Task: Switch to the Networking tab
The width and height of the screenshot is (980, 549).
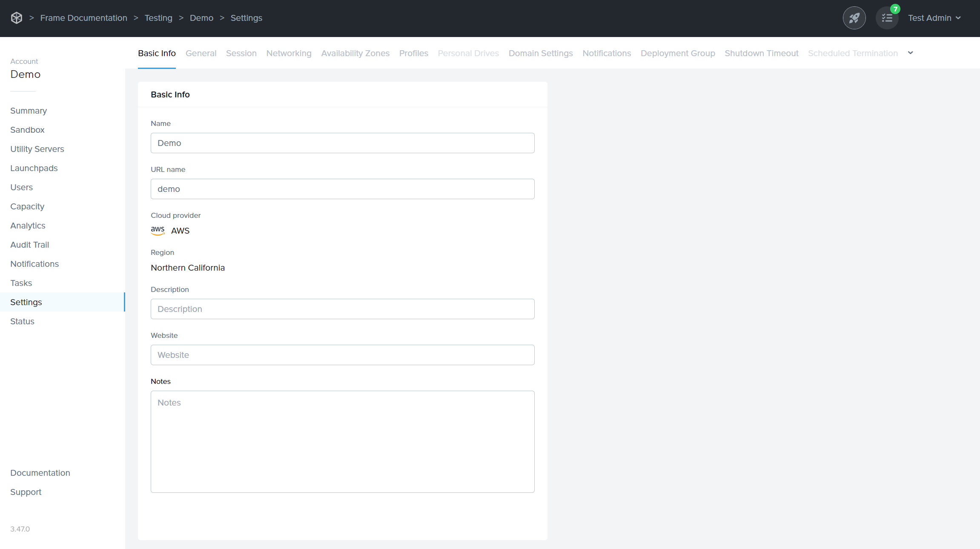Action: click(x=289, y=53)
